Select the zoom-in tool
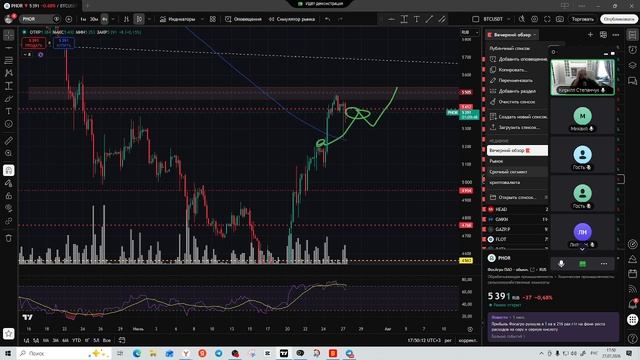Image resolution: width=640 pixels, height=360 pixels. 9,153
